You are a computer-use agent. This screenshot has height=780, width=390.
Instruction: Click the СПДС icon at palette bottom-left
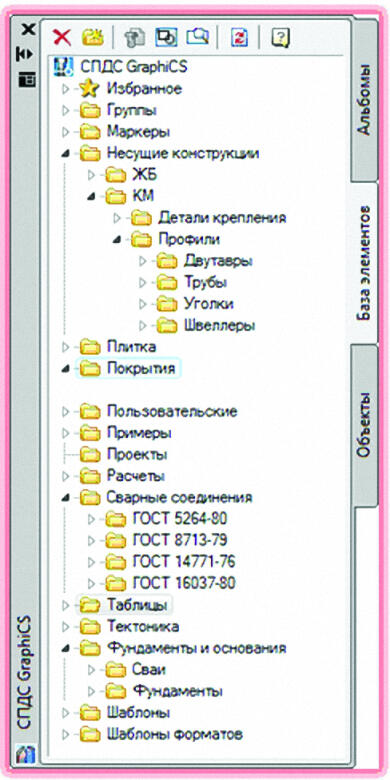(x=25, y=754)
